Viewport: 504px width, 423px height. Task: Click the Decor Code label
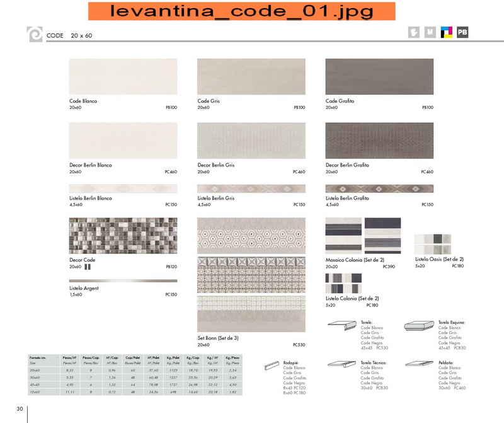point(83,260)
